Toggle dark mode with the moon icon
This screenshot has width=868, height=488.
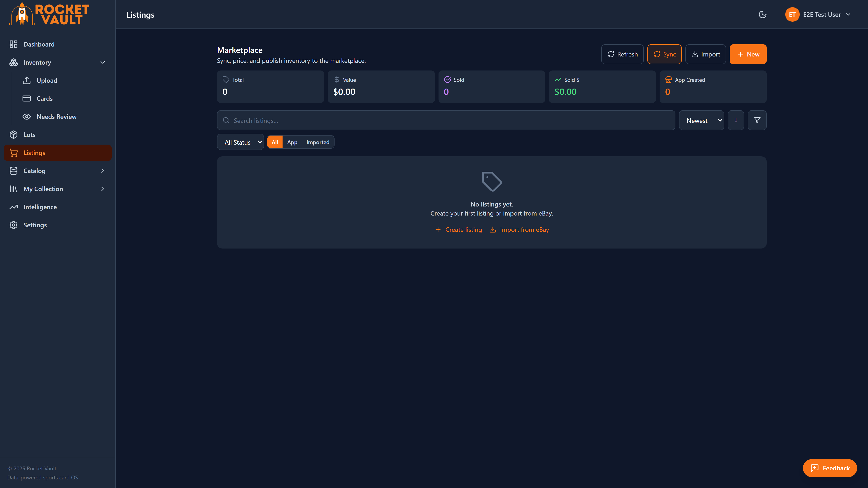pyautogui.click(x=762, y=14)
